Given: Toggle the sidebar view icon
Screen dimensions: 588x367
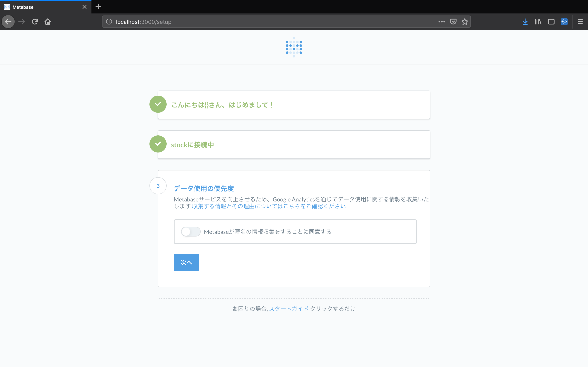Looking at the screenshot, I should tap(551, 22).
